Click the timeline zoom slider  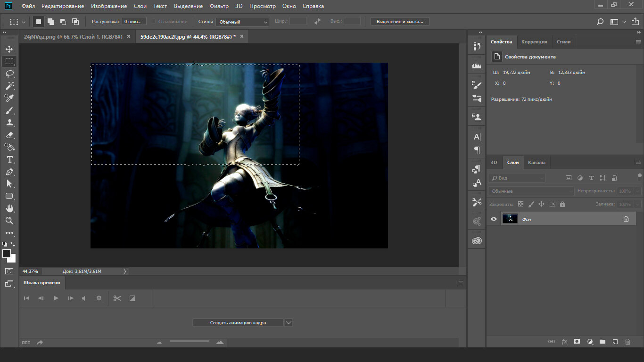tap(189, 341)
